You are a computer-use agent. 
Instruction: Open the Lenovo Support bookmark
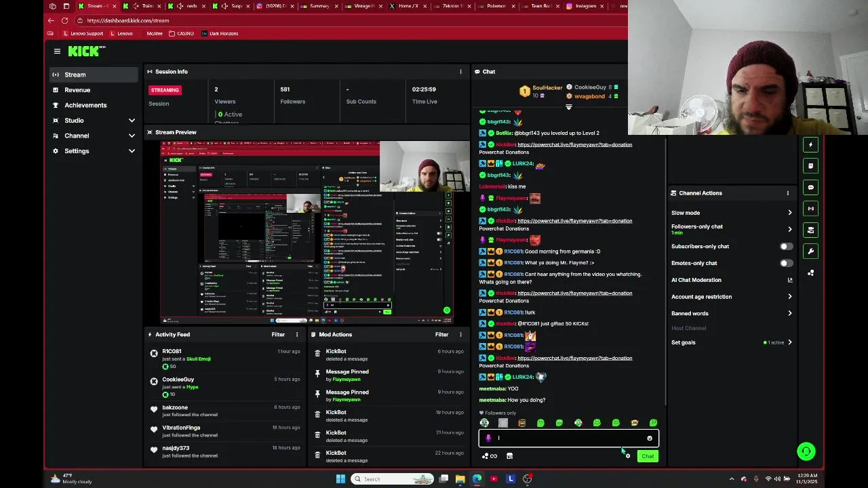pos(83,33)
